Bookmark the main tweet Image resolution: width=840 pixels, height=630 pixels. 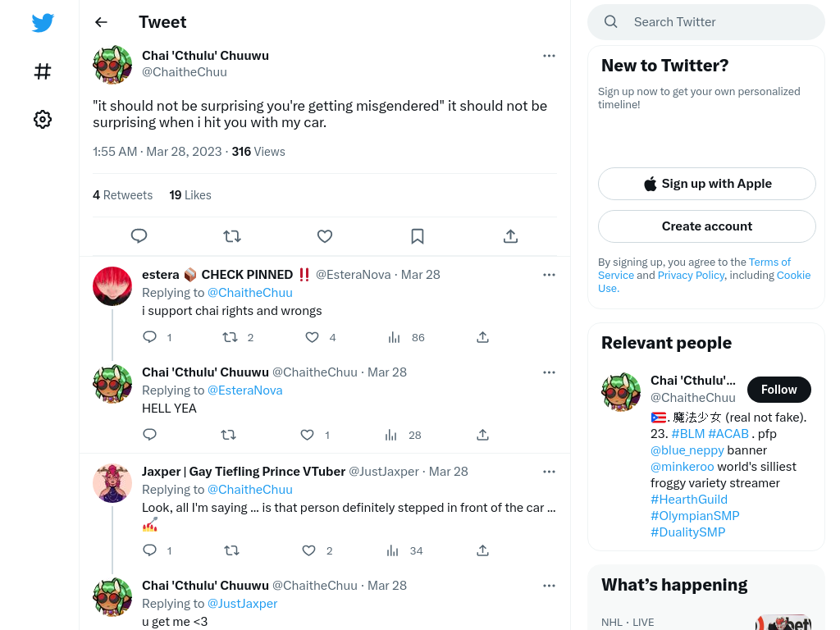tap(418, 236)
